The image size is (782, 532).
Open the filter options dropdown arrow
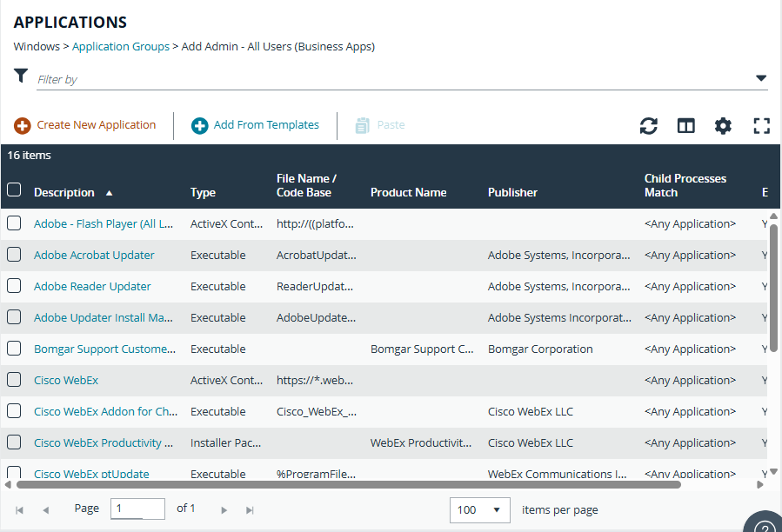(x=761, y=76)
